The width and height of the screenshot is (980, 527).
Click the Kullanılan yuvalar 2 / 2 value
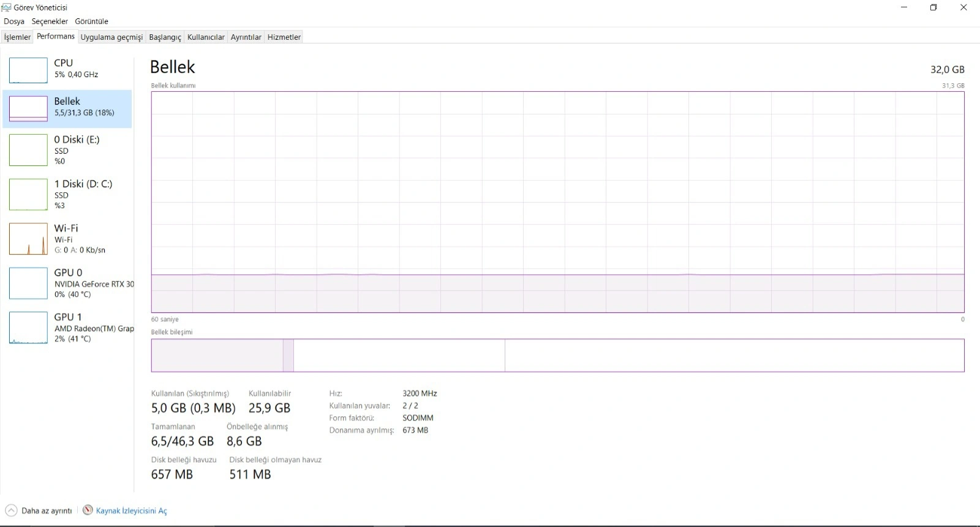[410, 406]
